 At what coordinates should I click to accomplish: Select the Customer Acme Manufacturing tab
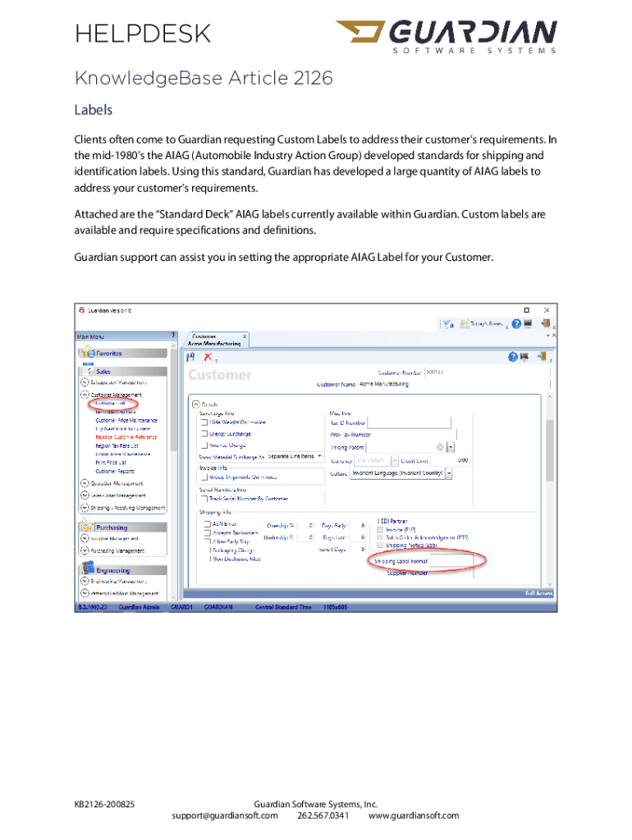click(215, 340)
